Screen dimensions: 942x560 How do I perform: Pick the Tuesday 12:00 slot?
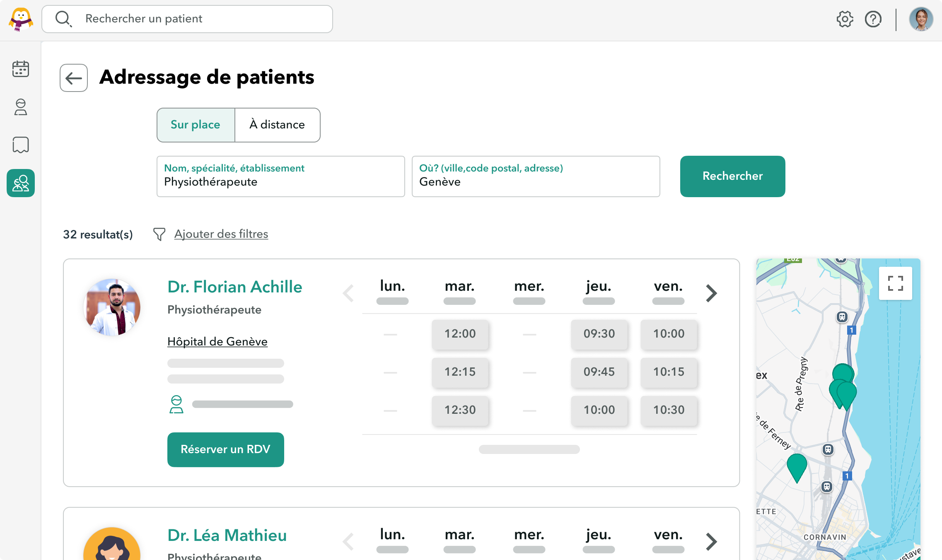click(x=460, y=334)
